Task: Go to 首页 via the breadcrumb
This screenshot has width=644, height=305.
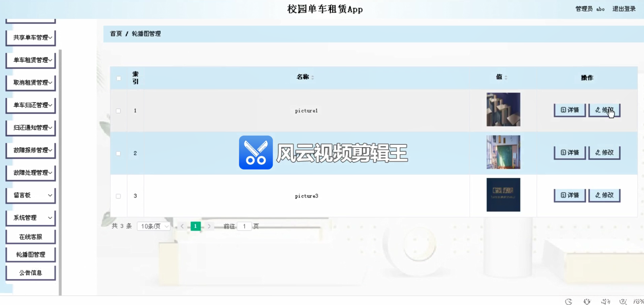Action: tap(116, 34)
